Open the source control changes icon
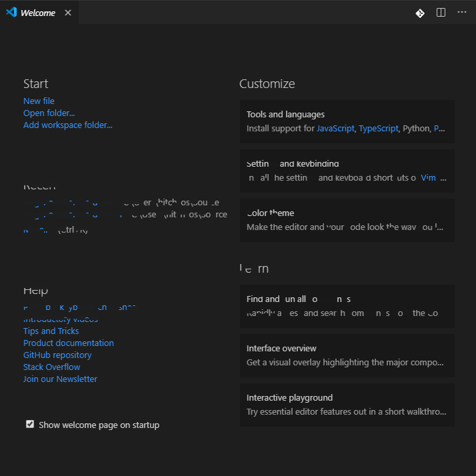This screenshot has width=476, height=476. (420, 13)
